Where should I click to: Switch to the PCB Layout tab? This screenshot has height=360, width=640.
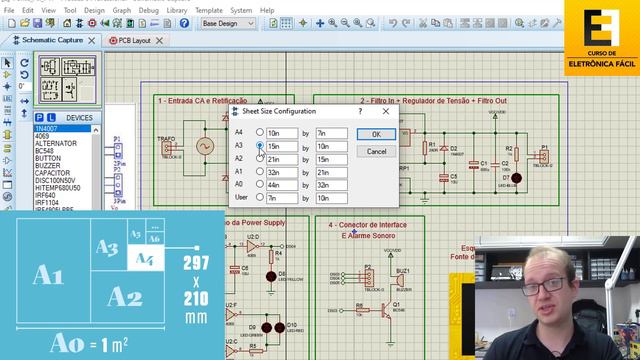[x=135, y=41]
